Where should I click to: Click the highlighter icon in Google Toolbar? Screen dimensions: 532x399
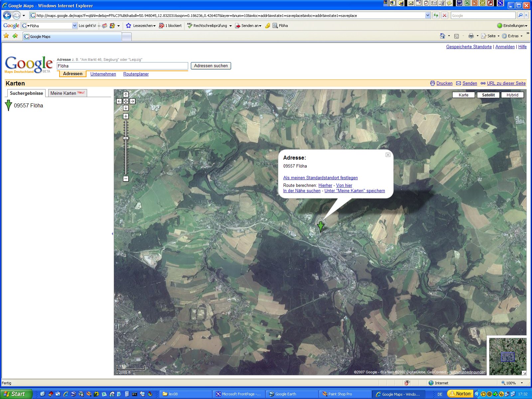click(267, 26)
